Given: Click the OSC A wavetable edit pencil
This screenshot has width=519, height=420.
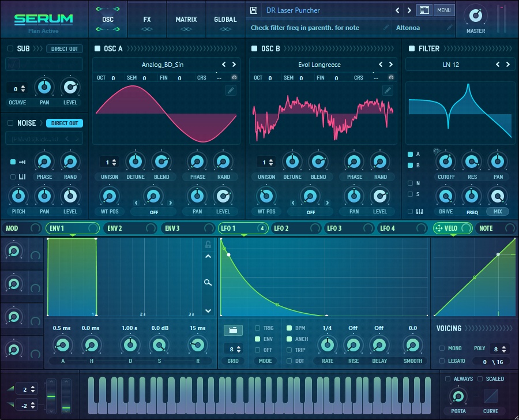Looking at the screenshot, I should (231, 90).
